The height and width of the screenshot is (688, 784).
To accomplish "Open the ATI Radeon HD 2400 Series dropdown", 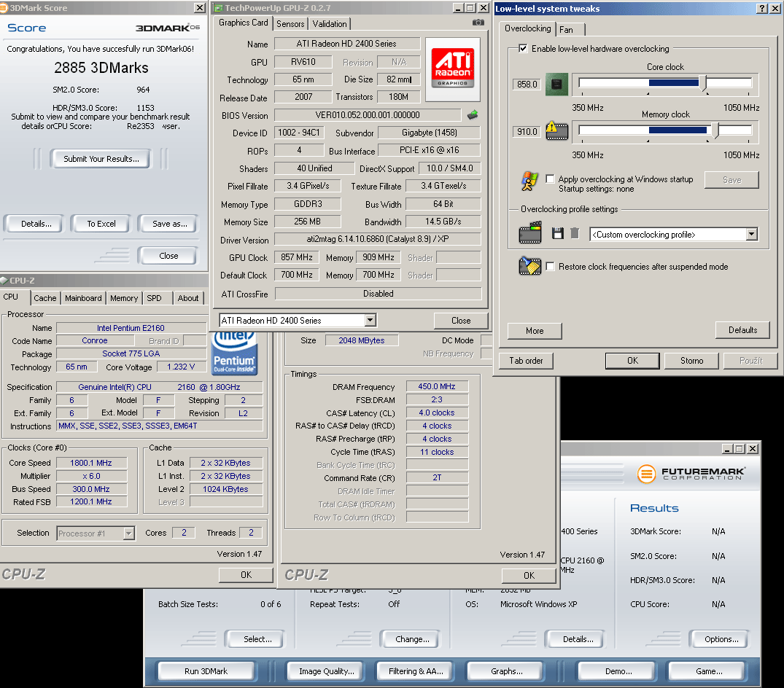I will tap(370, 320).
